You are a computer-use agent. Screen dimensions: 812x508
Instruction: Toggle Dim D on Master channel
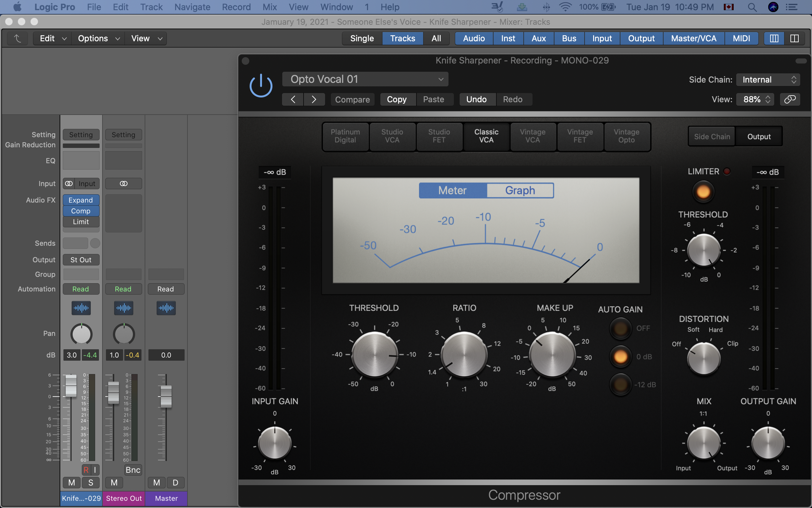click(175, 483)
